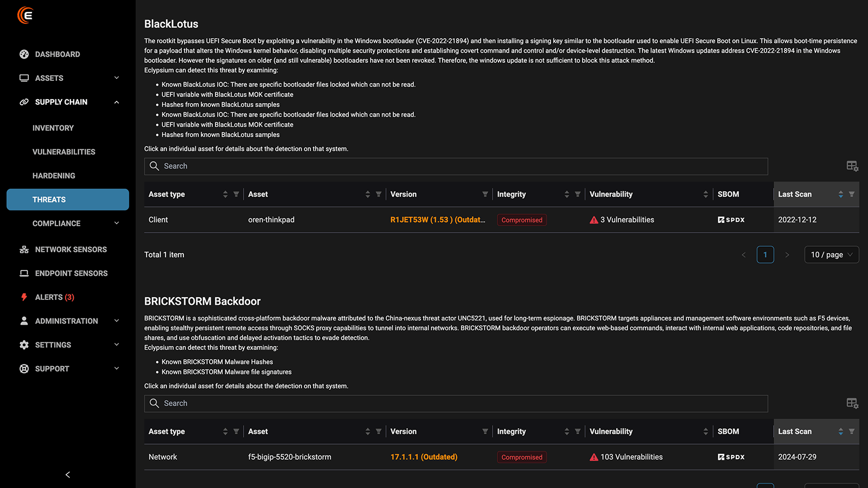This screenshot has width=868, height=488.
Task: Sort BlackLotus table by Last Scan
Action: tap(840, 194)
